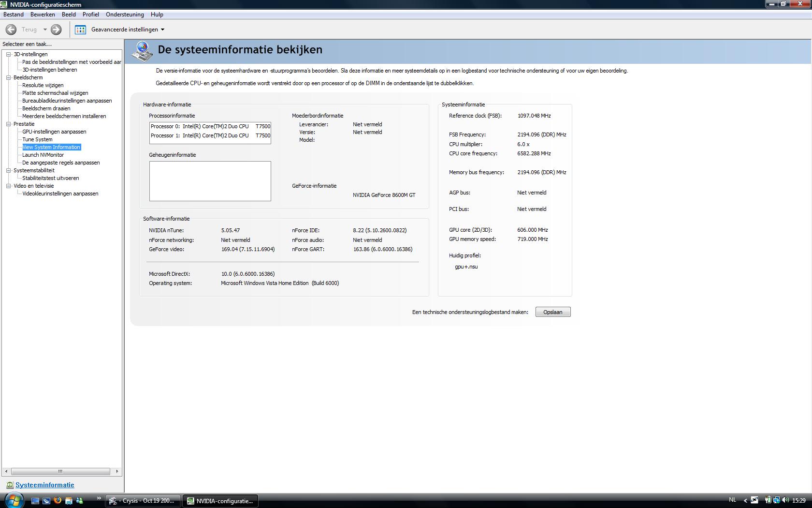The width and height of the screenshot is (812, 508).
Task: Select 3D-instellingen beheren in tree
Action: click(x=50, y=70)
